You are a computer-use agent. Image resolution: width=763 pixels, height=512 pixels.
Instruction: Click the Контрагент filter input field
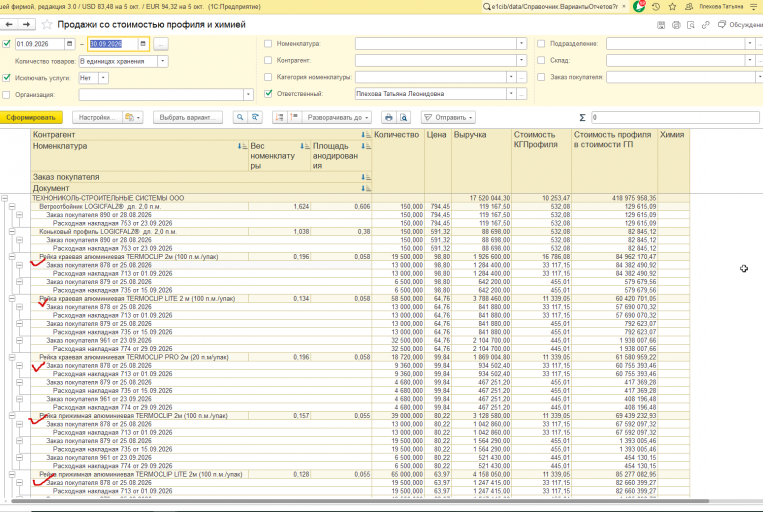[x=436, y=60]
